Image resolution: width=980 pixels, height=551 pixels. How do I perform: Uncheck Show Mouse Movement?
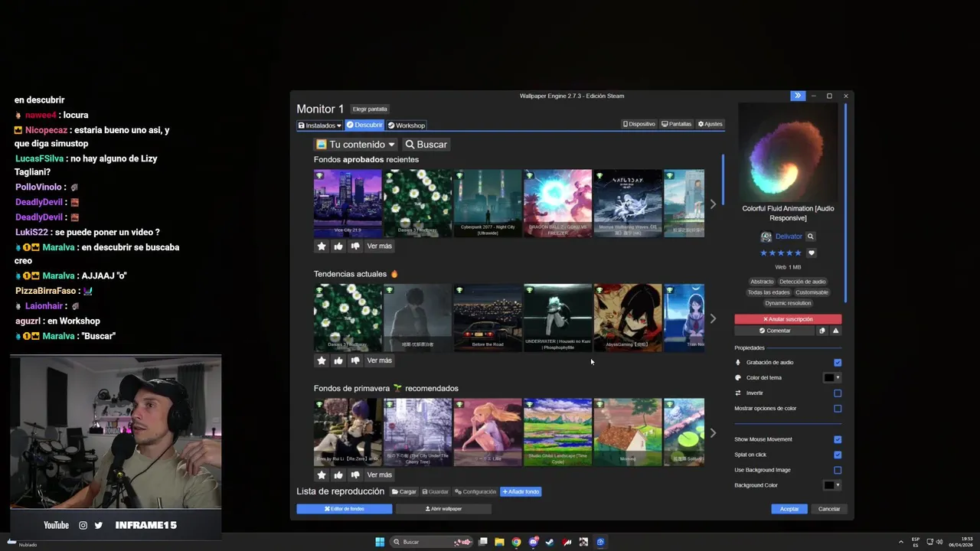838,439
